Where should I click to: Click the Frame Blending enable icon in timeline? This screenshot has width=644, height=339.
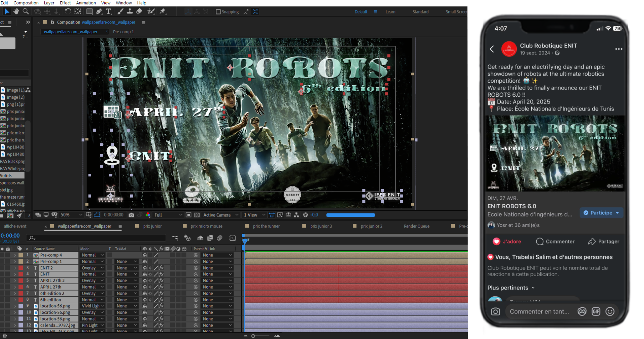point(210,238)
